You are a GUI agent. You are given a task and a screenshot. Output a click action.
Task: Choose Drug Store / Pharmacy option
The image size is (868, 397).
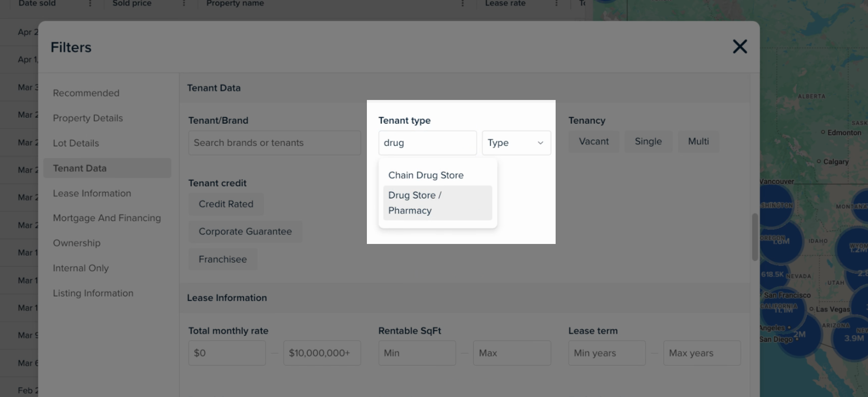coord(437,203)
